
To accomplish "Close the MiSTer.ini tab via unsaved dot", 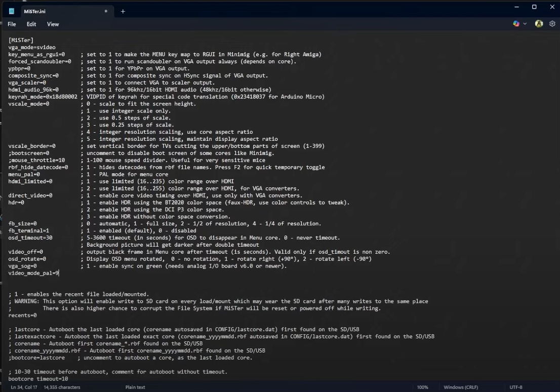I will [x=106, y=11].
